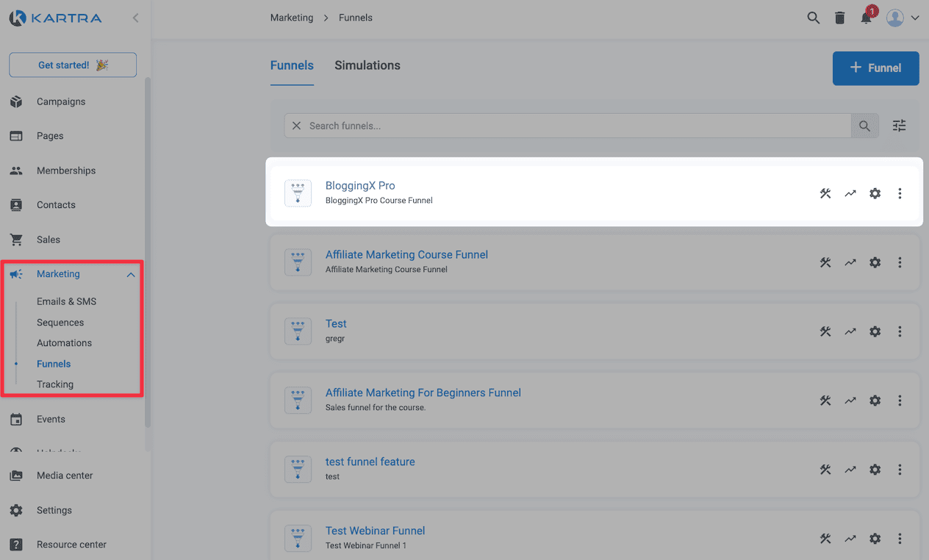Open settings gear for test funnel feature
Viewport: 929px width, 560px height.
point(875,470)
